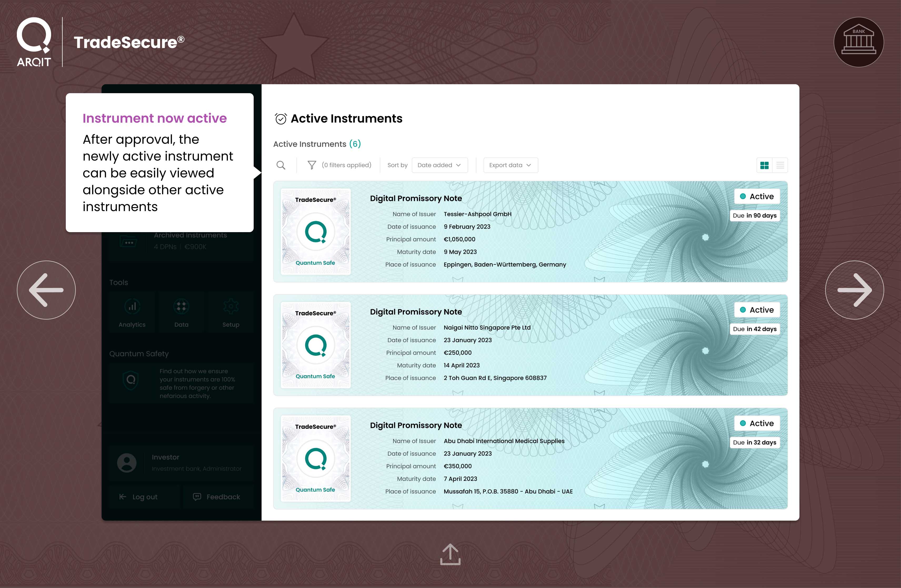Click maturity date 7 April 2023
This screenshot has height=588, width=901.
click(460, 479)
